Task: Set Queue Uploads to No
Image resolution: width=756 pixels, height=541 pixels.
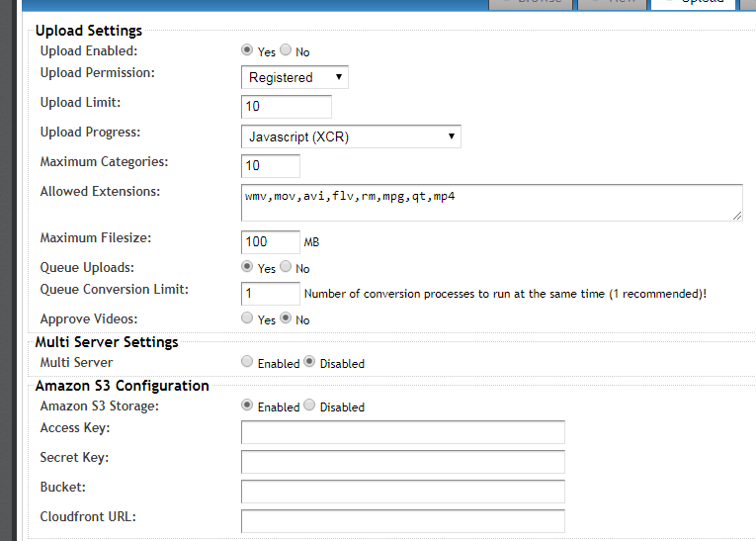Action: 286,267
